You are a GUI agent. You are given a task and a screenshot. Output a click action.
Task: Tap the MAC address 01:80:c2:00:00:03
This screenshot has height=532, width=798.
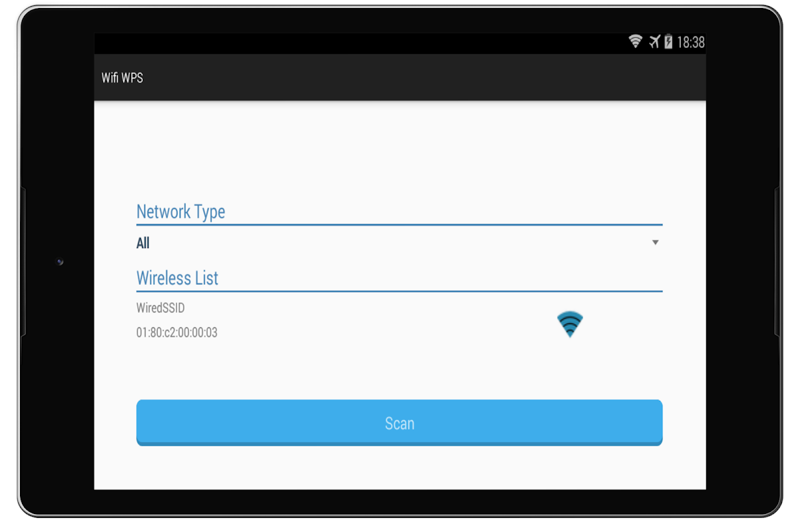tap(177, 332)
